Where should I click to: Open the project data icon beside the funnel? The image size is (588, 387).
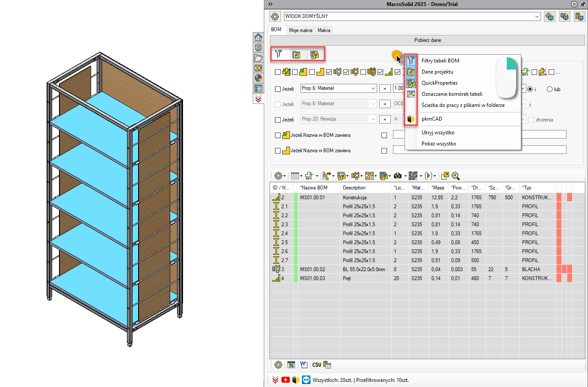[296, 54]
